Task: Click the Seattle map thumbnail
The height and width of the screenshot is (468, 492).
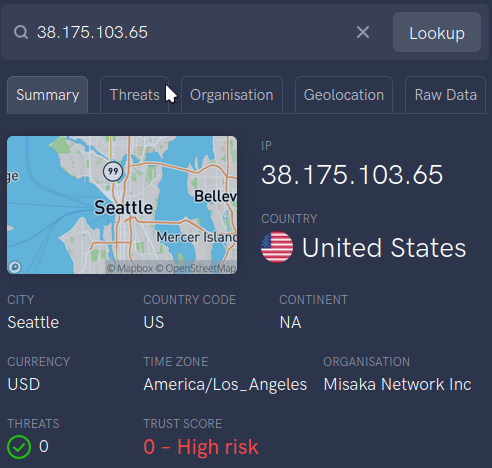Action: coord(122,205)
